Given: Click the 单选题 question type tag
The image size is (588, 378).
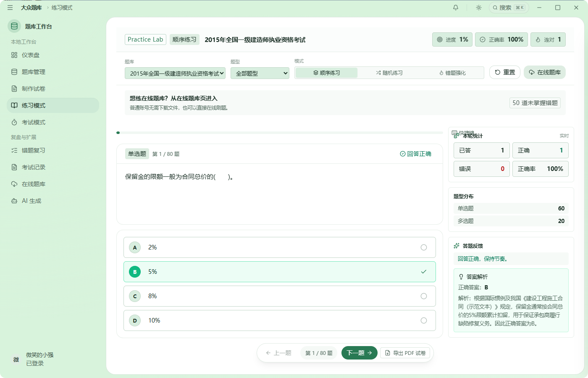Looking at the screenshot, I should [137, 154].
